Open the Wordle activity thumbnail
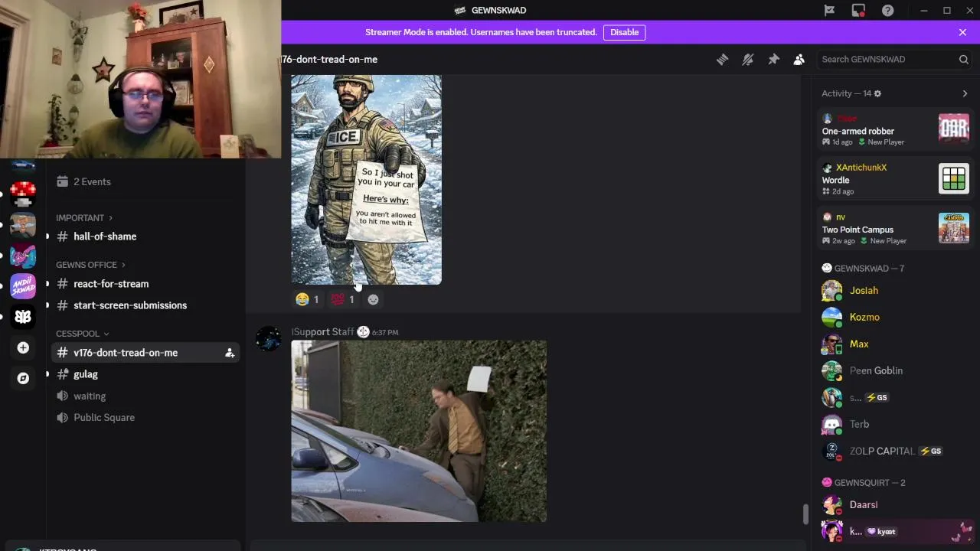The width and height of the screenshot is (980, 551). coord(954,178)
